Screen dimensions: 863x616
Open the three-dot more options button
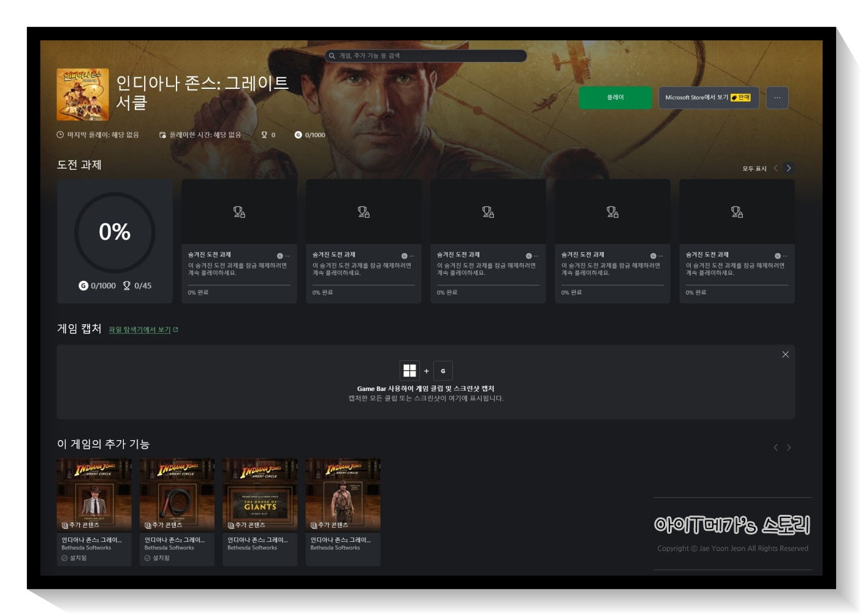777,97
